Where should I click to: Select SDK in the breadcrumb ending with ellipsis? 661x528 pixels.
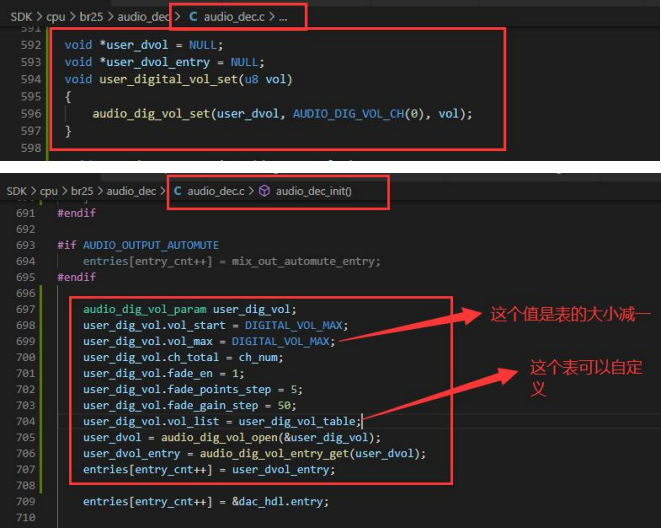[x=21, y=17]
